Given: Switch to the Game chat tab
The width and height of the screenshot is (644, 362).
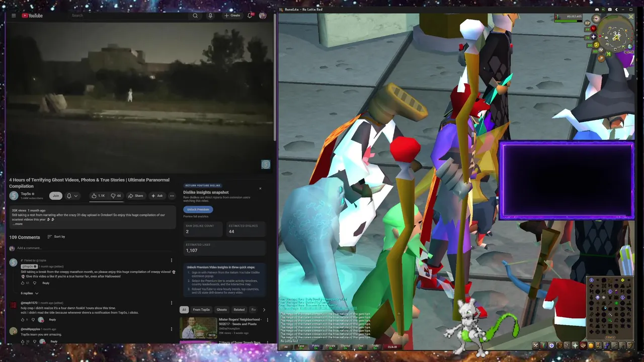Looking at the screenshot, I should pyautogui.click(x=301, y=347).
